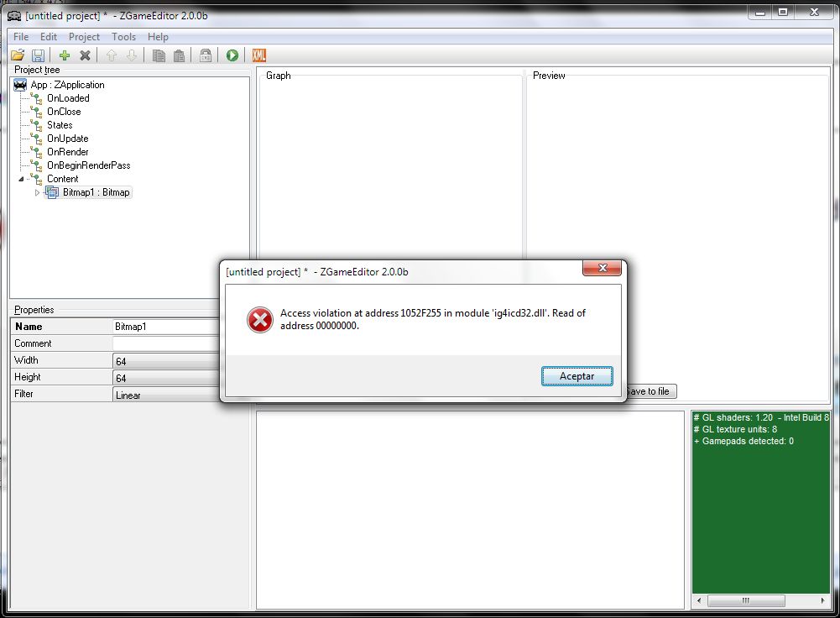Image resolution: width=840 pixels, height=618 pixels.
Task: Click App ZApplication invader icon
Action: [x=20, y=85]
